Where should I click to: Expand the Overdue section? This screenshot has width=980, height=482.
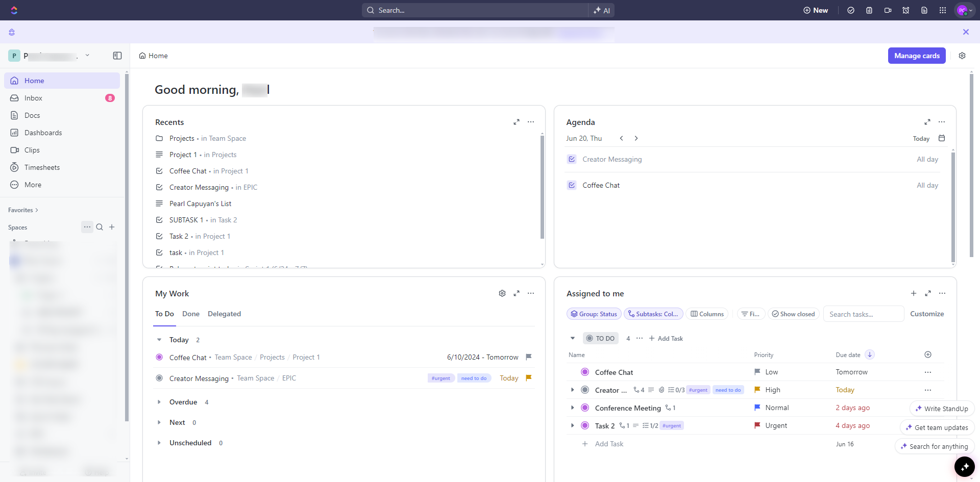159,402
